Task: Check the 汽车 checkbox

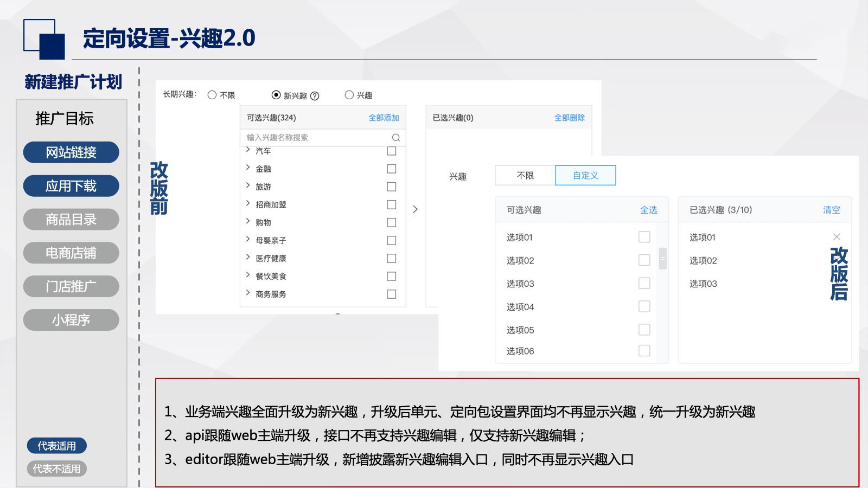Action: coord(392,151)
